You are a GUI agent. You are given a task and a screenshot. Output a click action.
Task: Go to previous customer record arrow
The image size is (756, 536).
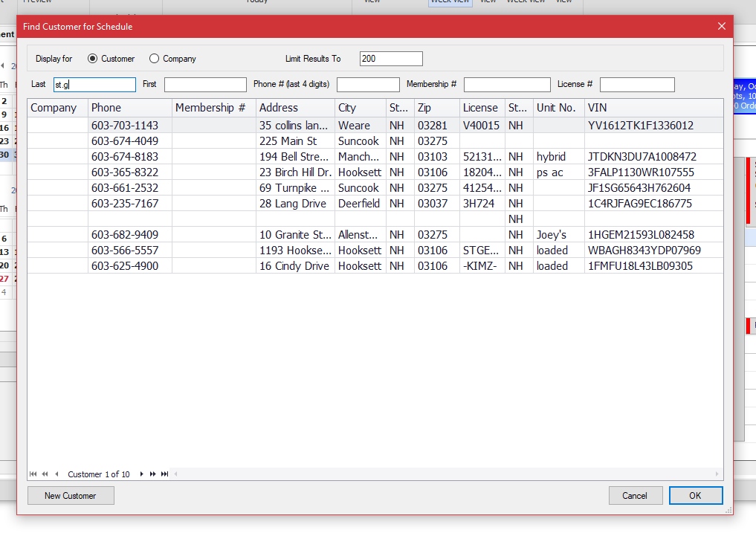pos(56,474)
